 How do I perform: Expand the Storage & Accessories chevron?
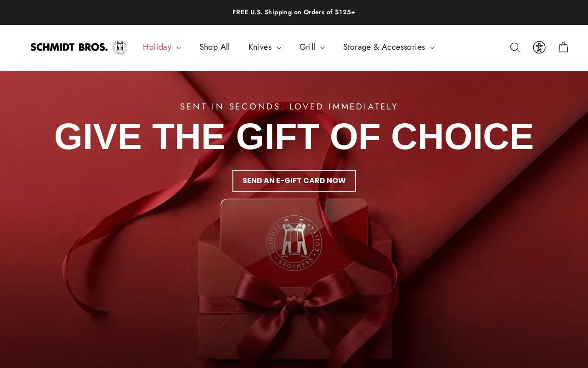coord(432,48)
